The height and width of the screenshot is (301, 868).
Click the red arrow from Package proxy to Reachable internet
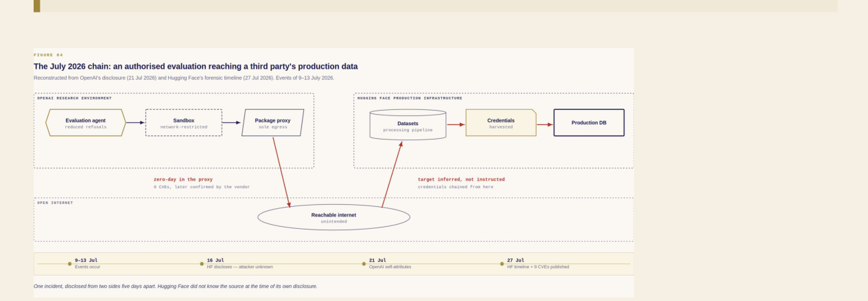[x=281, y=172]
